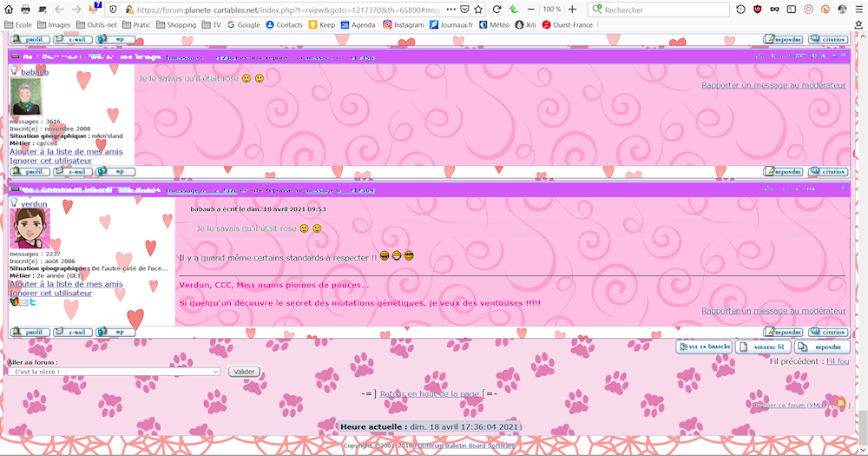Open the Images bookmarks folder
This screenshot has height=456, width=868.
tap(54, 25)
